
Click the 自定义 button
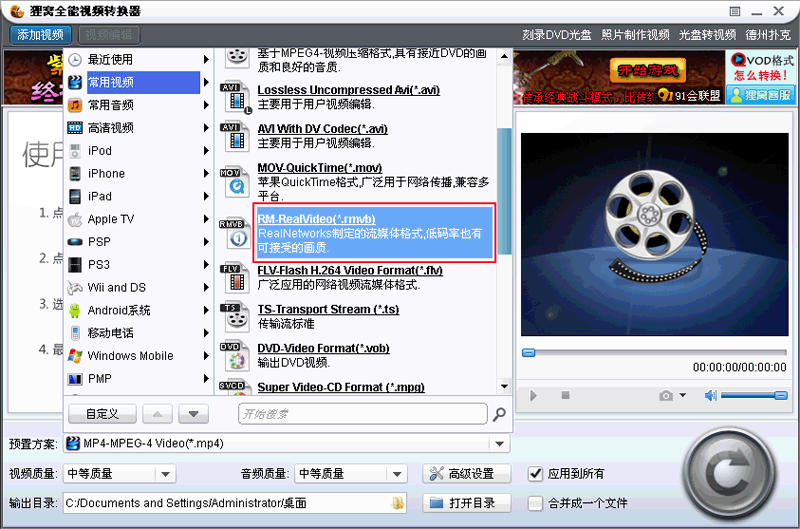[x=102, y=414]
